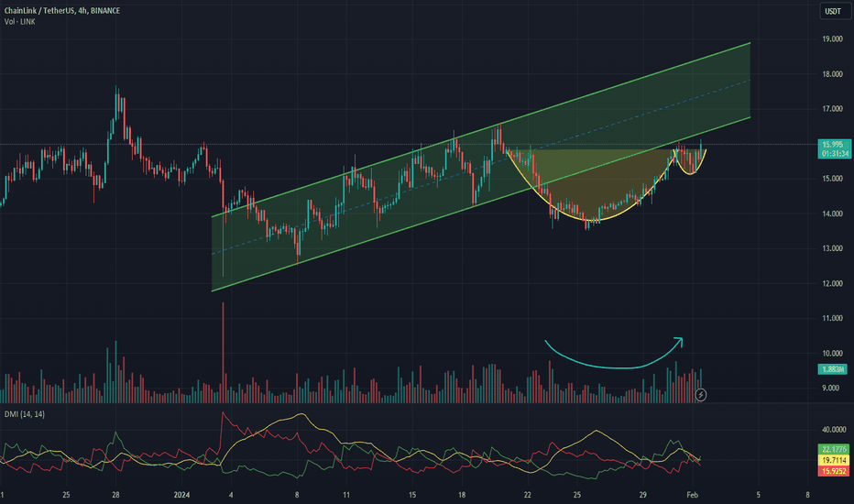Click the 14.000 price axis label
The image size is (854, 504).
(833, 214)
